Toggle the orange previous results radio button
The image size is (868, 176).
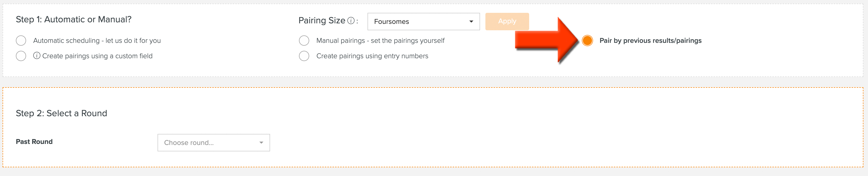(587, 41)
